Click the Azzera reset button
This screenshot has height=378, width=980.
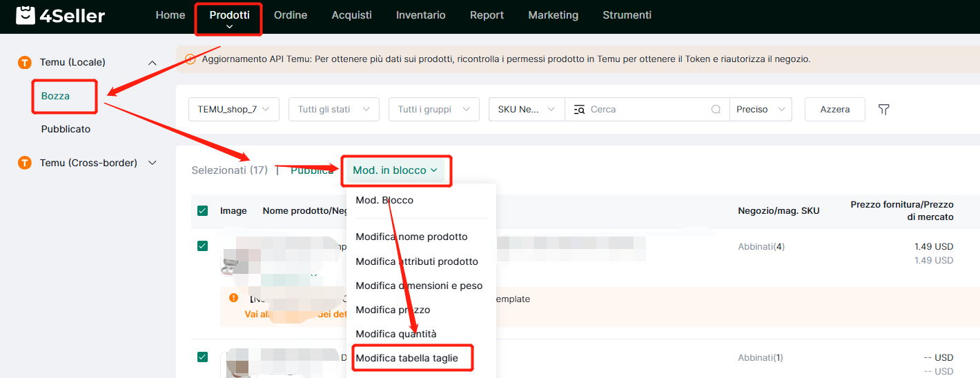point(834,110)
